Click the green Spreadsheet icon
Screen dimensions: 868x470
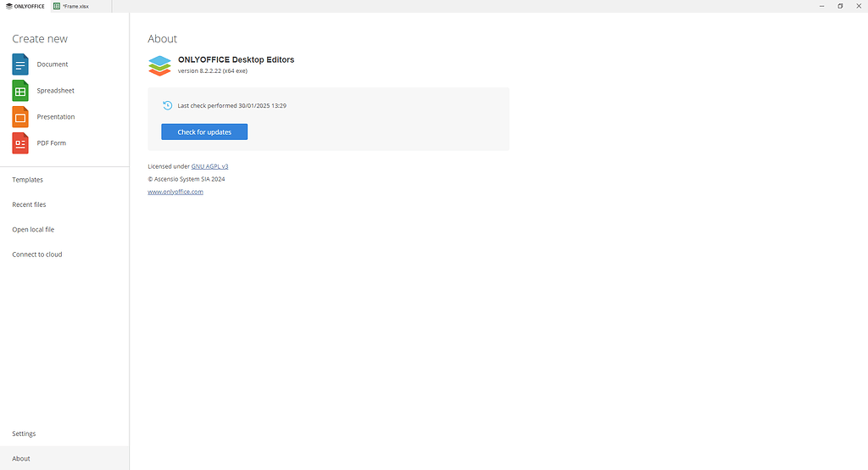pyautogui.click(x=20, y=90)
